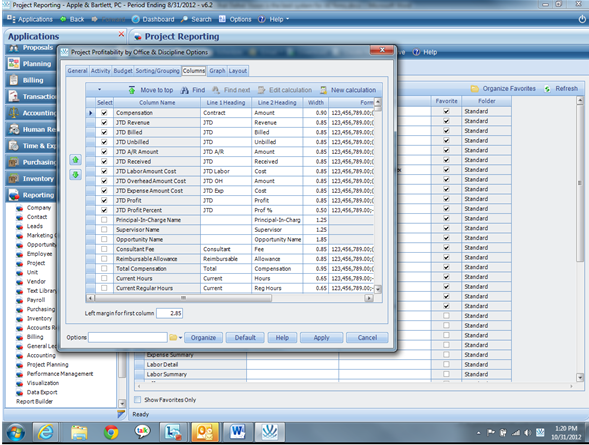The height and width of the screenshot is (445, 589).
Task: Click the Back arrow icon
Action: coord(63,19)
